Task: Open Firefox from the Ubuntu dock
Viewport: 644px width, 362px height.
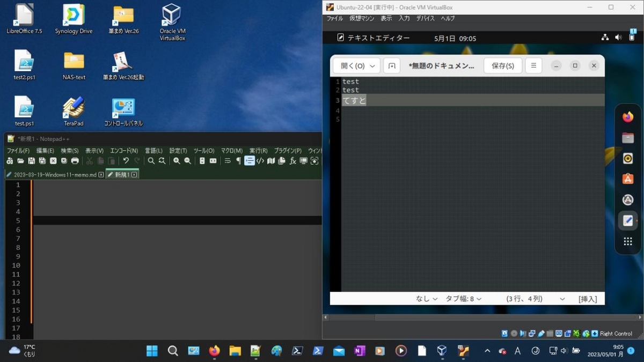Action: [628, 117]
